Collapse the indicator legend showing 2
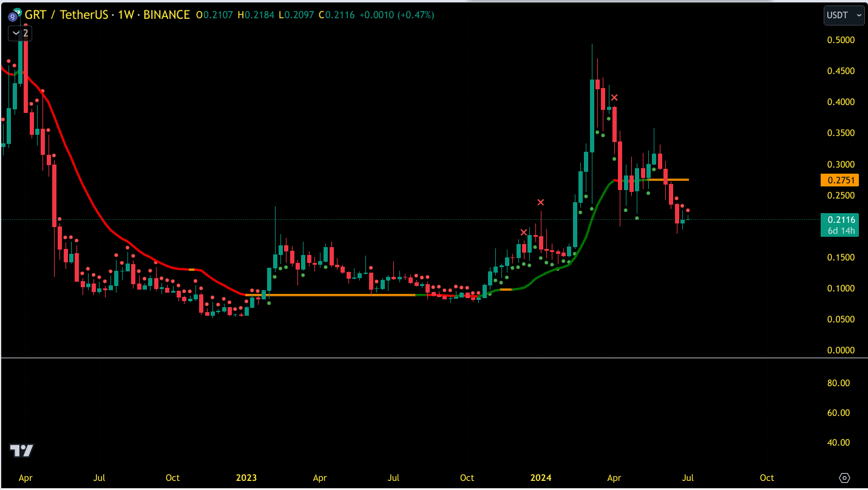This screenshot has width=868, height=490. (x=20, y=33)
